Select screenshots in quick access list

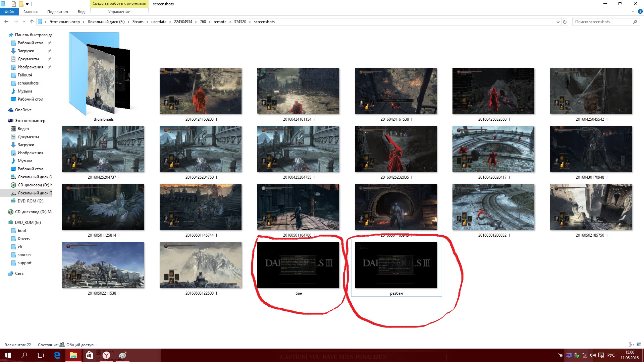(x=28, y=83)
